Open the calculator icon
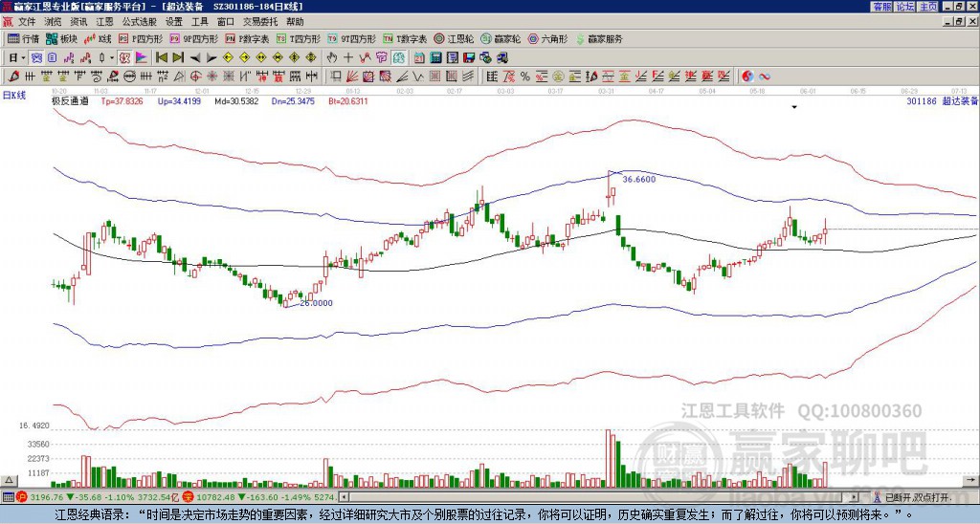The image size is (980, 524). (435, 58)
